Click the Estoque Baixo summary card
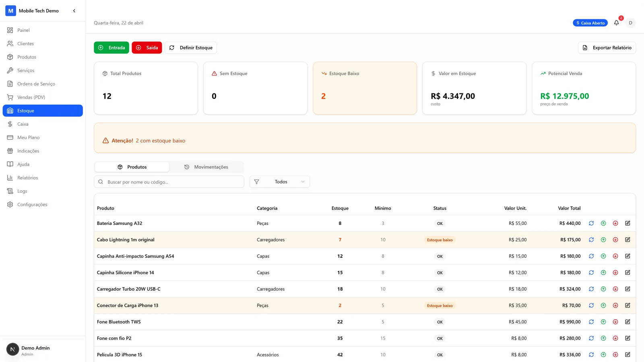644x362 pixels. [x=365, y=88]
